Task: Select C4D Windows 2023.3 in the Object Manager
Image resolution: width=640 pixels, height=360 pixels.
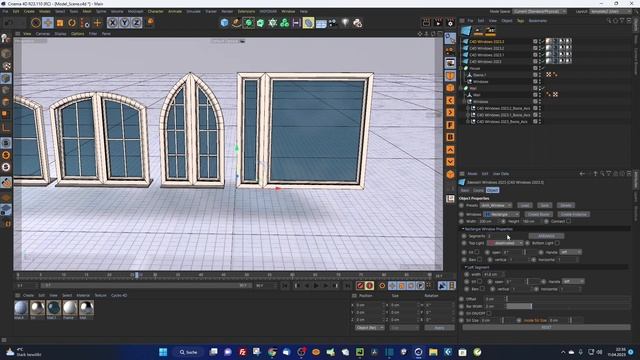Action: coord(487,41)
